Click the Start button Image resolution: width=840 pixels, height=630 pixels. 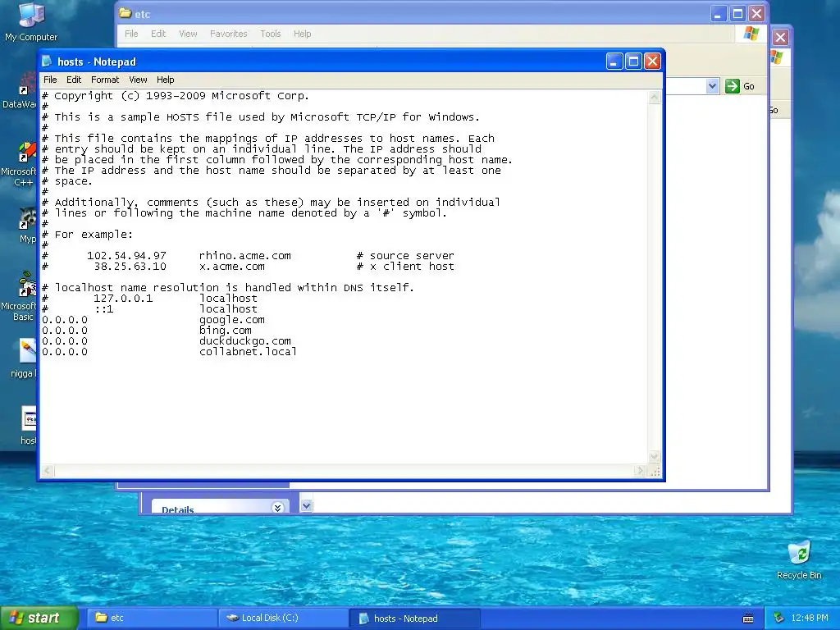(39, 619)
